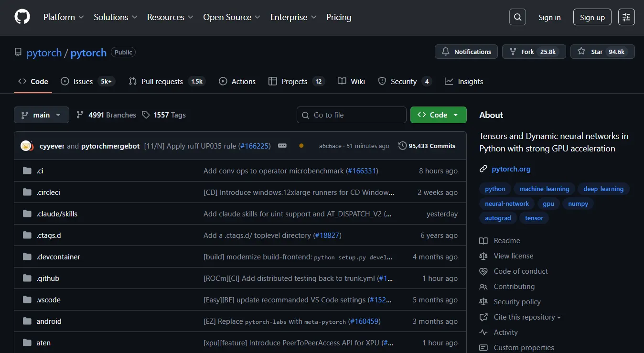
Task: Expand the Solutions menu
Action: click(116, 17)
